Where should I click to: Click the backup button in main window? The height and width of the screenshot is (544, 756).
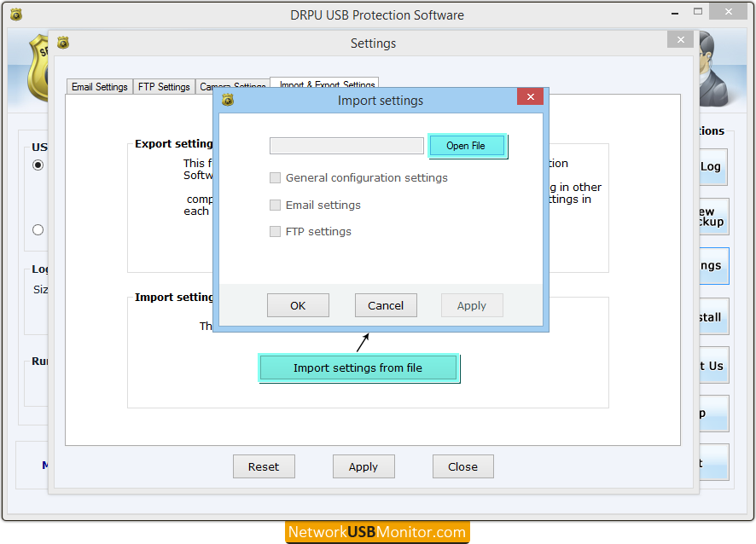pos(713,217)
